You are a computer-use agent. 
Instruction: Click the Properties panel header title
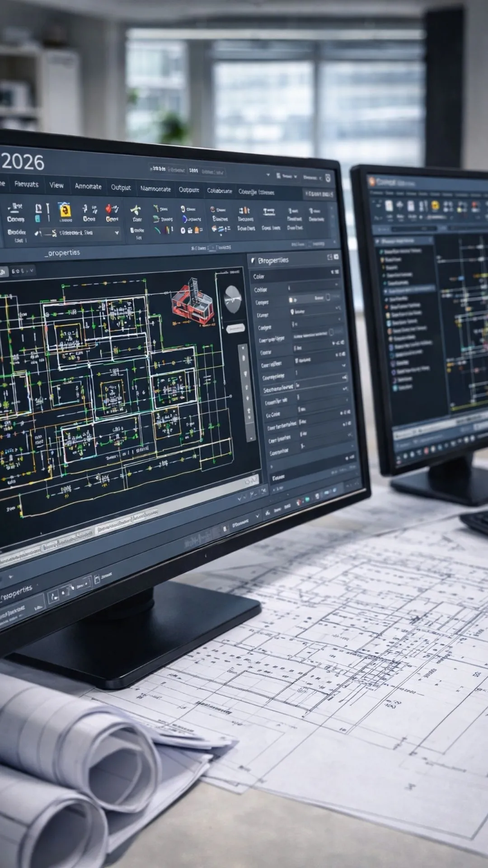(x=273, y=260)
